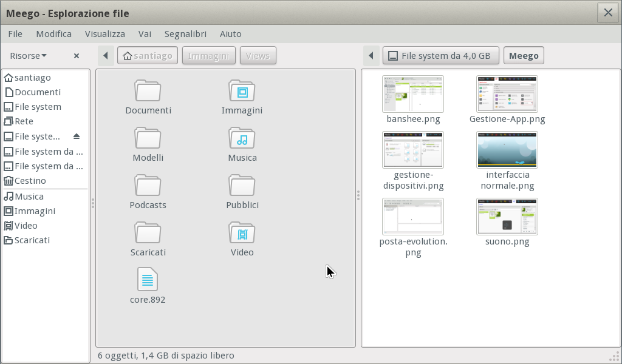The width and height of the screenshot is (622, 364).
Task: Open the Visualizza menu
Action: [104, 34]
